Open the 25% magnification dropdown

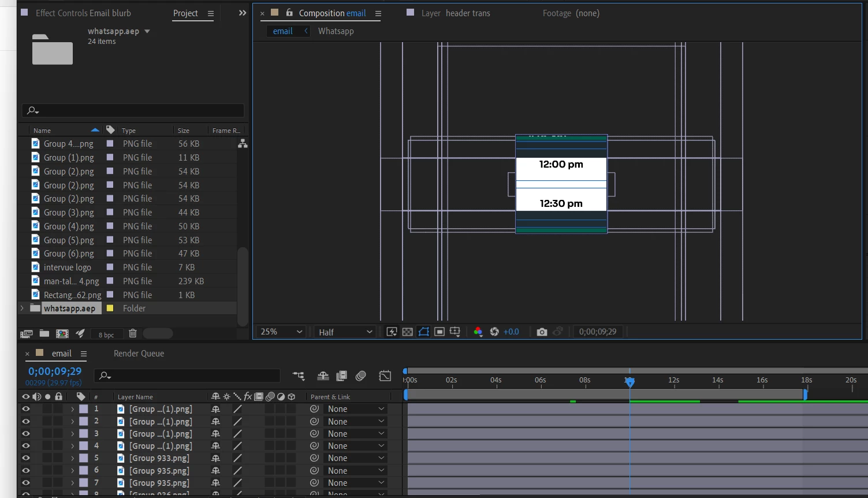tap(281, 332)
